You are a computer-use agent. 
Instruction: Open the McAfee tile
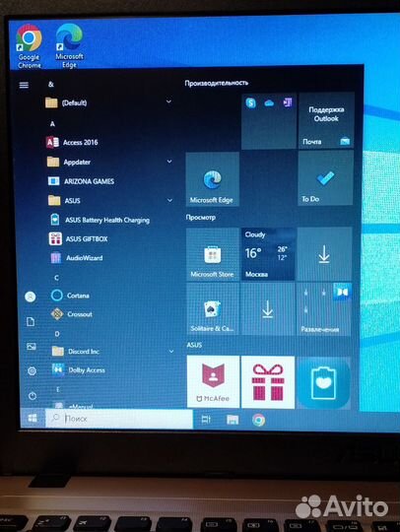[213, 381]
